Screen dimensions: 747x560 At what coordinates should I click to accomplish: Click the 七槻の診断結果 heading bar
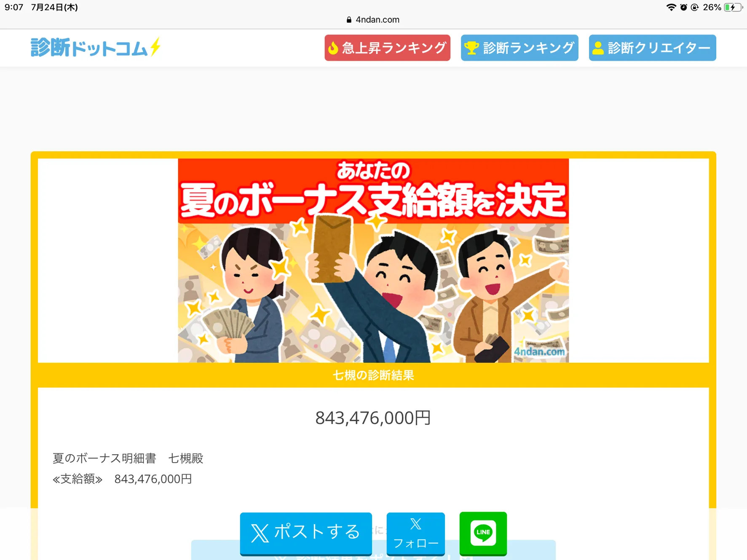pos(373,375)
